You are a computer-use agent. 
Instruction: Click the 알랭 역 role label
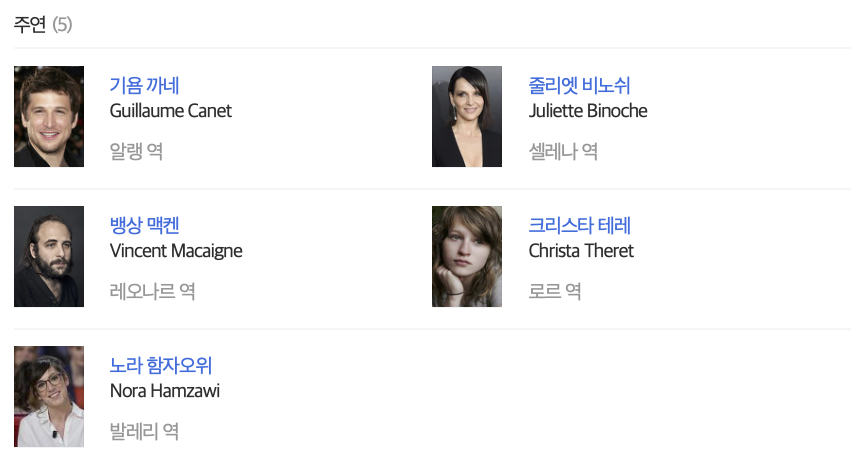[x=136, y=152]
